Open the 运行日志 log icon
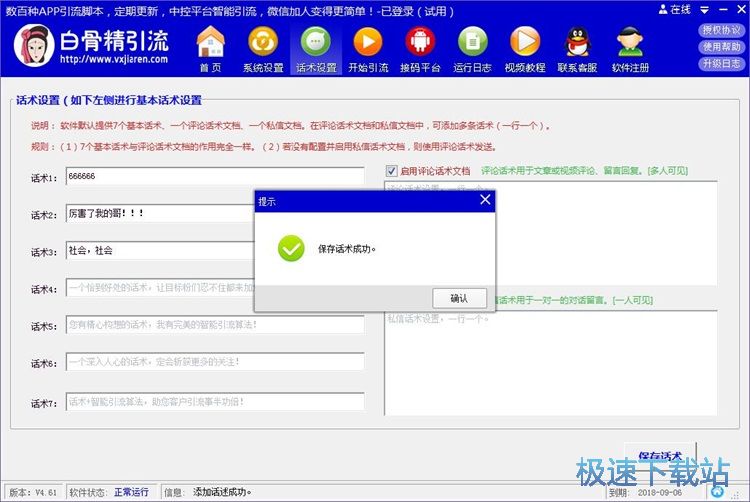750x502 pixels. pyautogui.click(x=473, y=50)
